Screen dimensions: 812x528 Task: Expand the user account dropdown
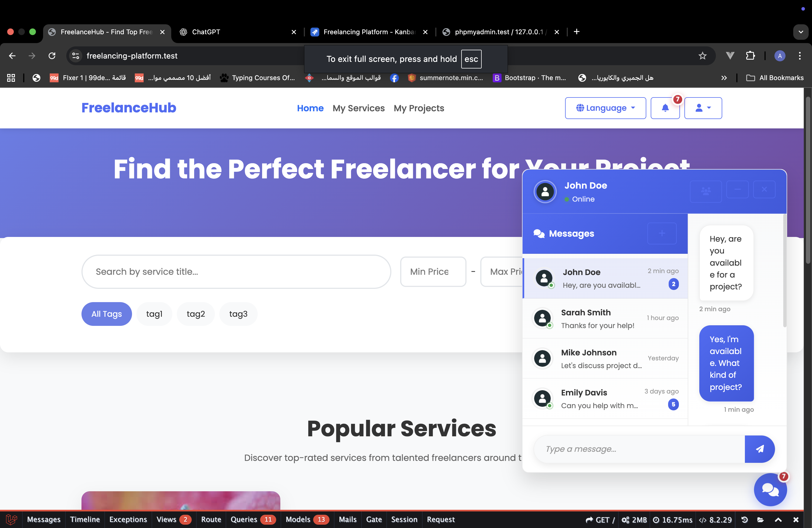coord(703,108)
